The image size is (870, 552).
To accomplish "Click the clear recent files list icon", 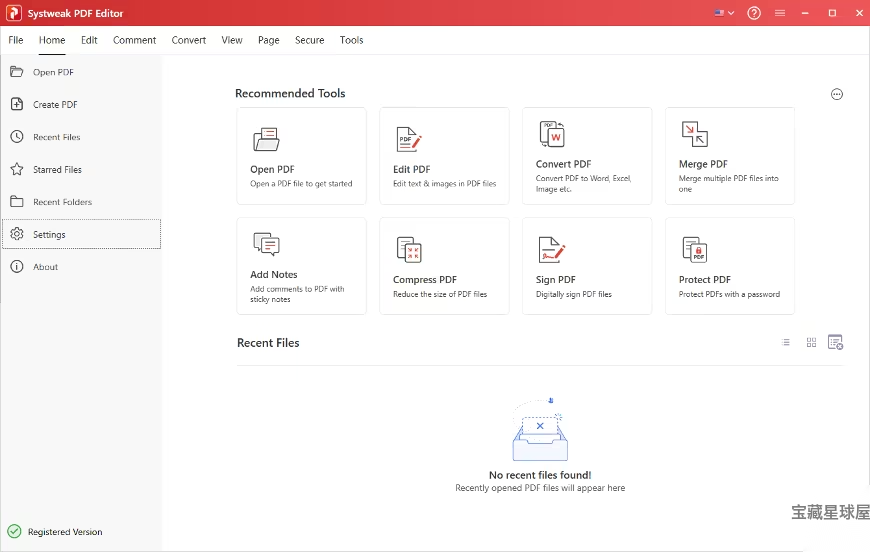I will click(x=836, y=342).
